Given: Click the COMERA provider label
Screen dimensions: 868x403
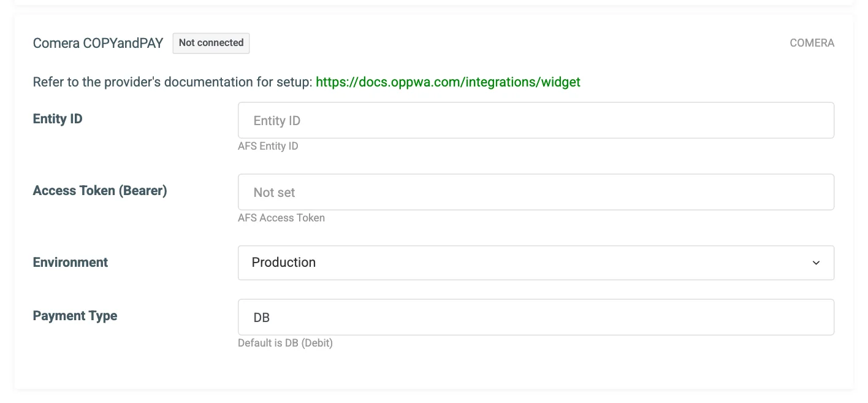Looking at the screenshot, I should point(812,43).
